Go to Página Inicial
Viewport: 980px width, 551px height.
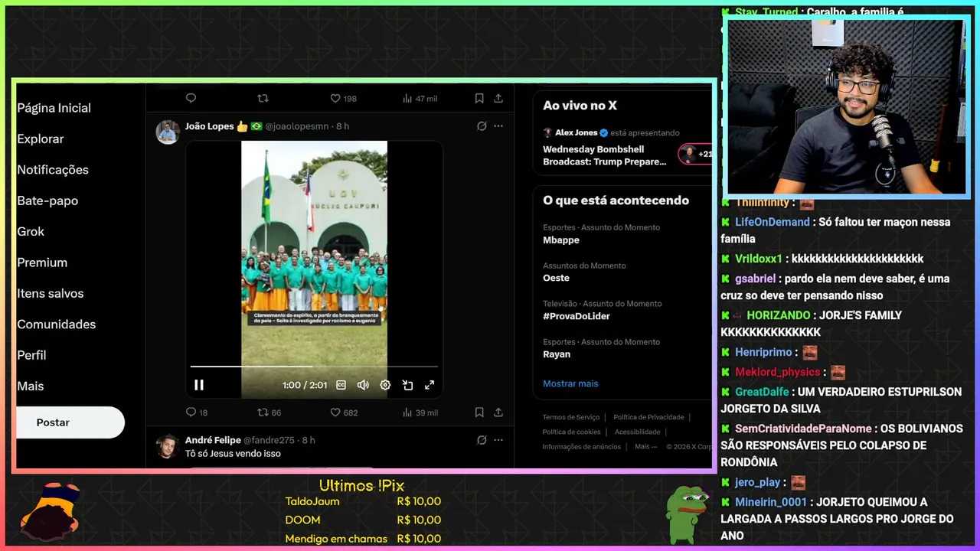click(x=54, y=108)
